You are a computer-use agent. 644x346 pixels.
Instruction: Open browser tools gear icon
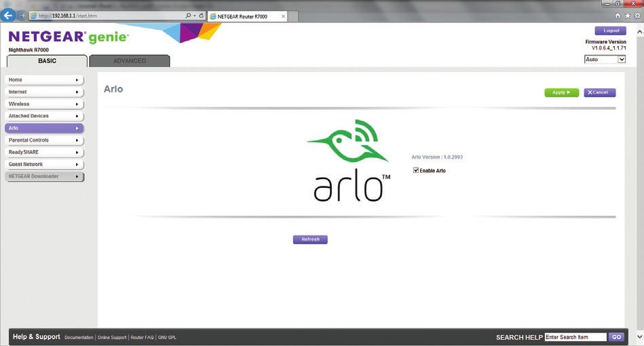(x=637, y=16)
